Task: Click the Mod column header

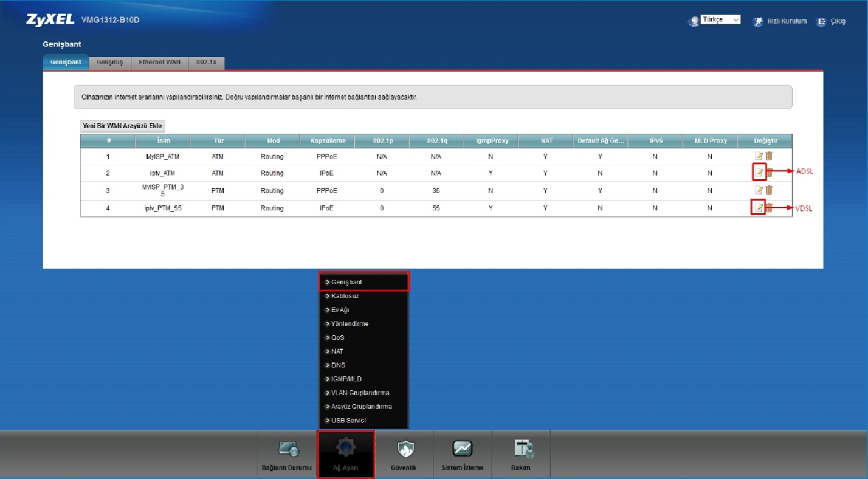Action: pyautogui.click(x=273, y=141)
